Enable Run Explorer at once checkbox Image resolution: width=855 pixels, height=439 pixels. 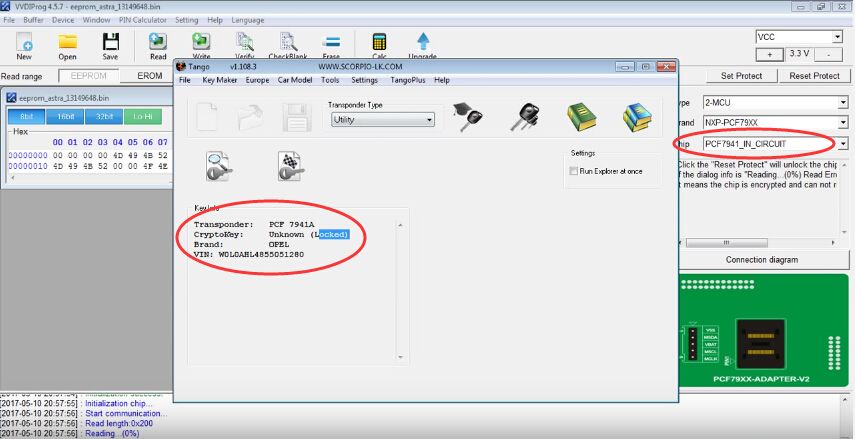573,171
